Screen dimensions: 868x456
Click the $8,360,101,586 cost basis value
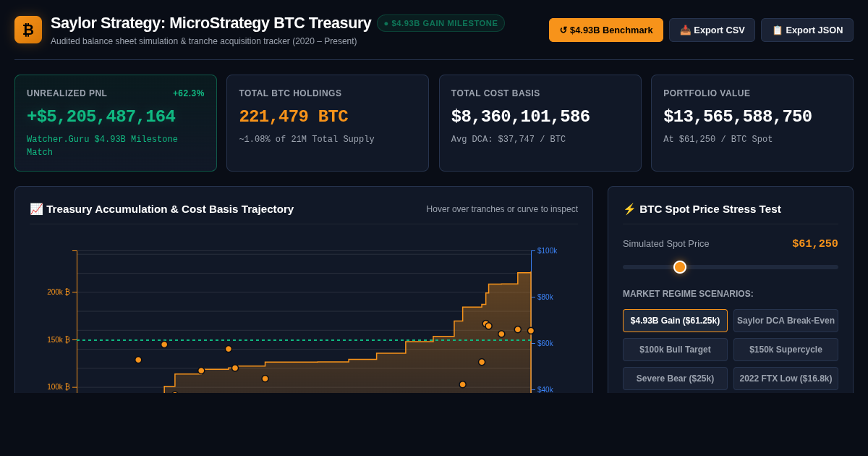pos(521,117)
